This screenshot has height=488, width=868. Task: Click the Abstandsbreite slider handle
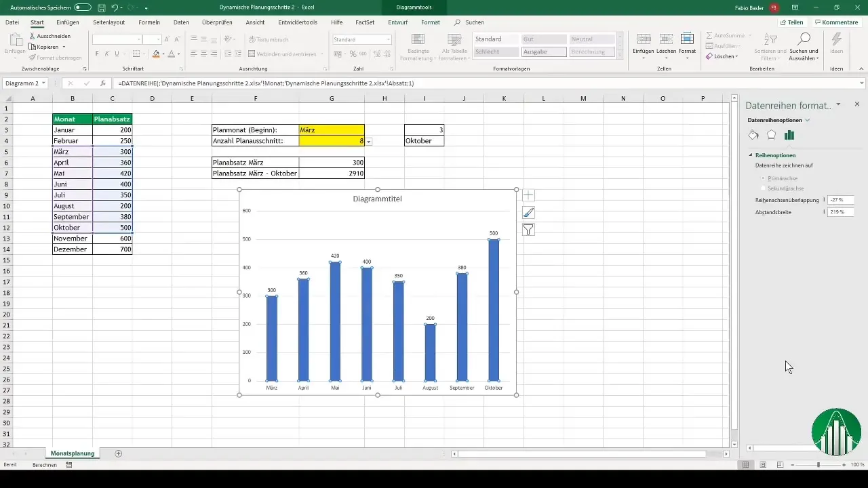coord(824,212)
